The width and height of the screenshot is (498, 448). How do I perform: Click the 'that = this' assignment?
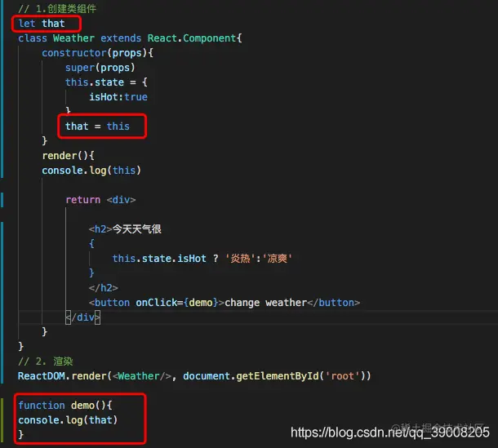[97, 126]
